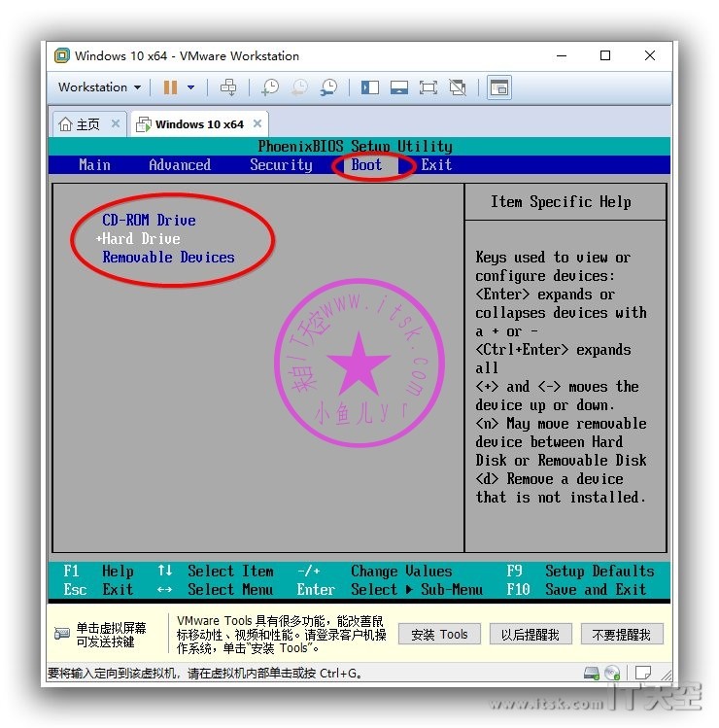Click the console view icon
Screen dimensions: 719x728
(499, 87)
